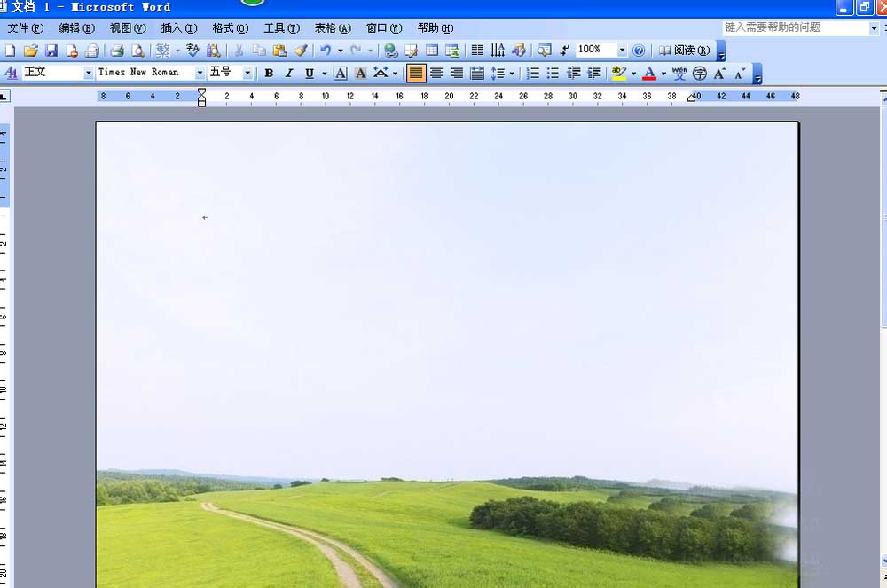Click the 阅读 reading layout button
This screenshot has width=887, height=588.
tap(684, 51)
